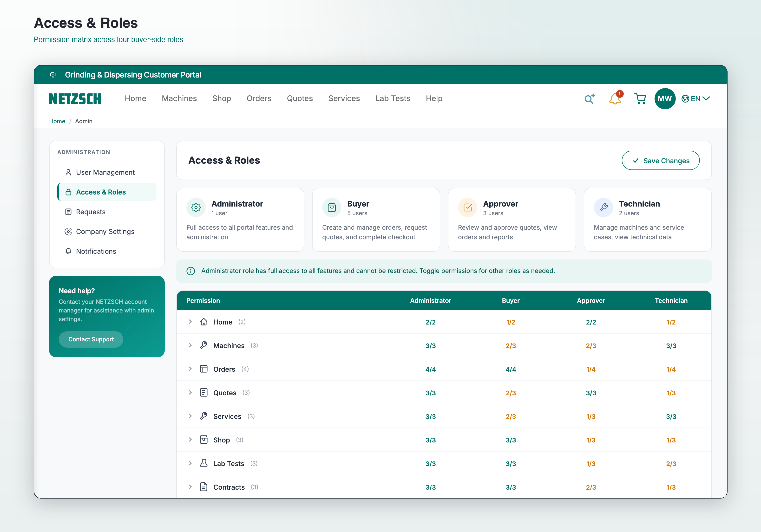Click the Requests list icon
Viewport: 761px width, 532px height.
coord(68,212)
